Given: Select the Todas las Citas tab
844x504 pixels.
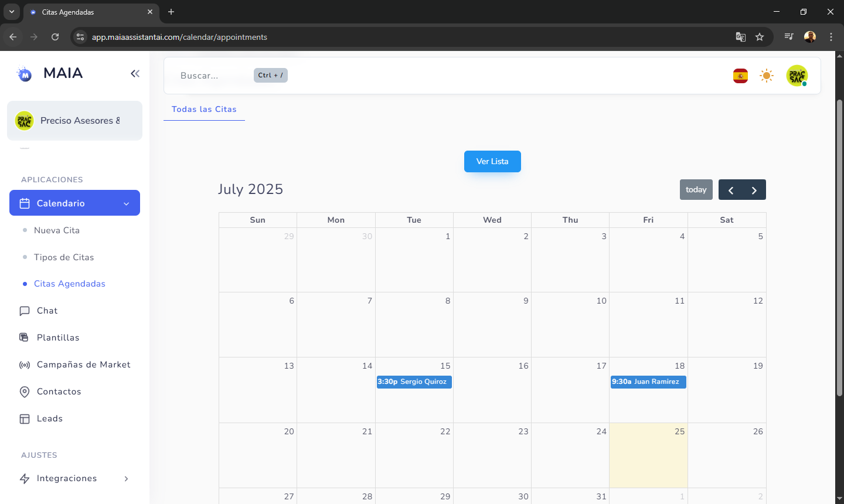Looking at the screenshot, I should pos(204,110).
